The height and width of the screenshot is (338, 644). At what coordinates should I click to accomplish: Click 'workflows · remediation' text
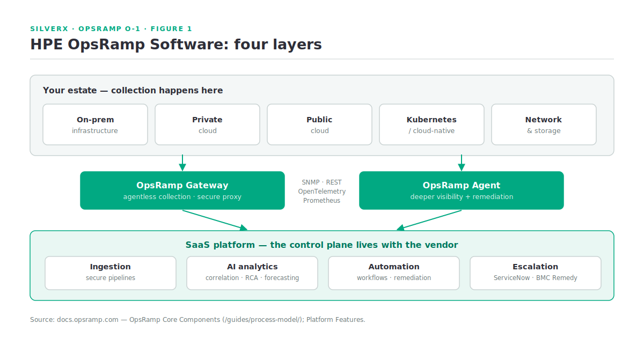point(394,278)
